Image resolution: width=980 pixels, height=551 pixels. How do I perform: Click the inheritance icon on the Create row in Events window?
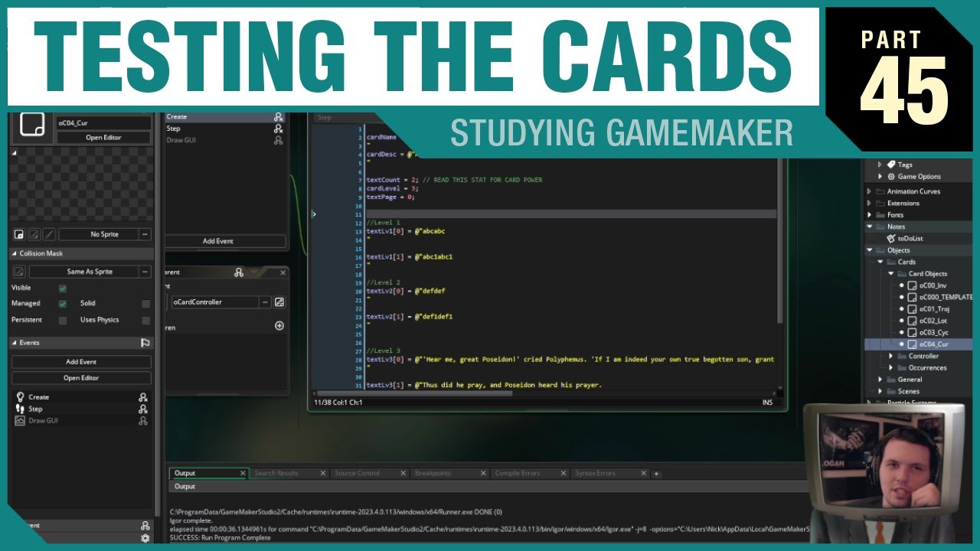pyautogui.click(x=279, y=117)
